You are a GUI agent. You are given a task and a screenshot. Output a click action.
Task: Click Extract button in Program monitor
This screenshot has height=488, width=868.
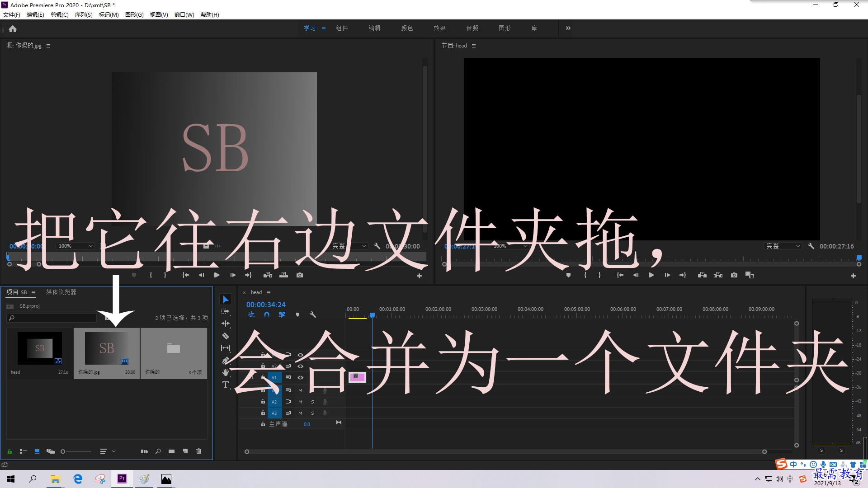tap(718, 275)
